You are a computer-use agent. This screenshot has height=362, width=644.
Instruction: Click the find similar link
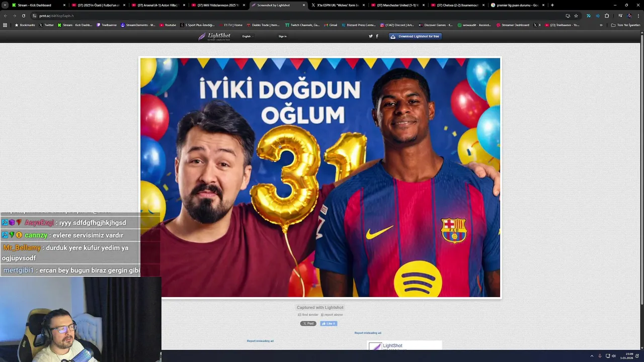point(308,315)
